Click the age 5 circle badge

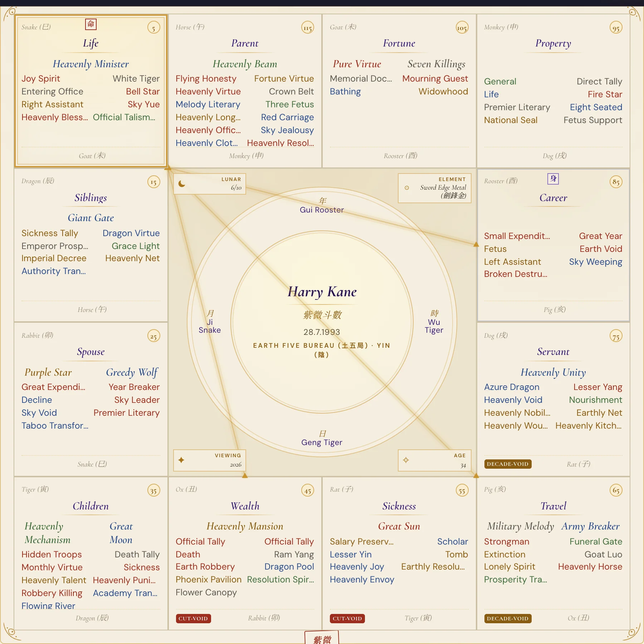point(154,28)
